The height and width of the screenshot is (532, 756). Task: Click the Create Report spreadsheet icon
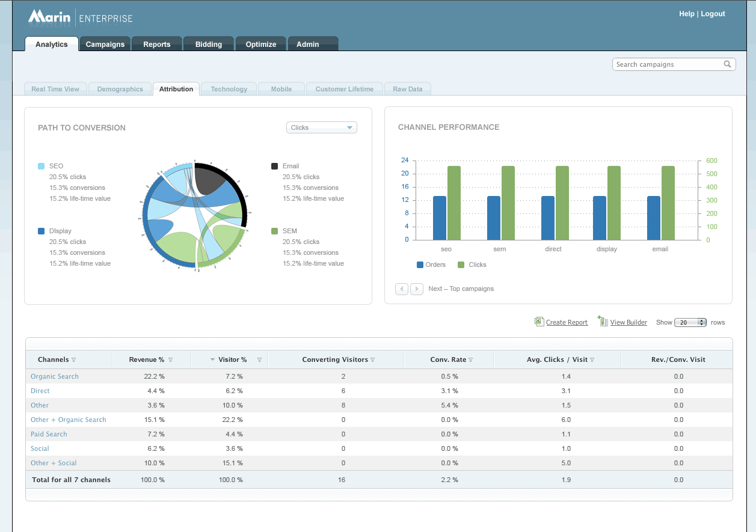point(539,322)
